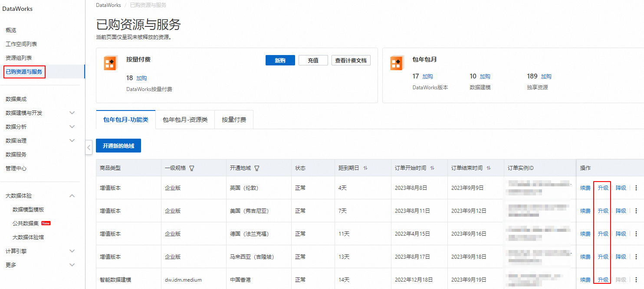Screen dimensions: 644x289
Task: Click 续费 for 德国(法兰克福) row
Action: coord(585,234)
